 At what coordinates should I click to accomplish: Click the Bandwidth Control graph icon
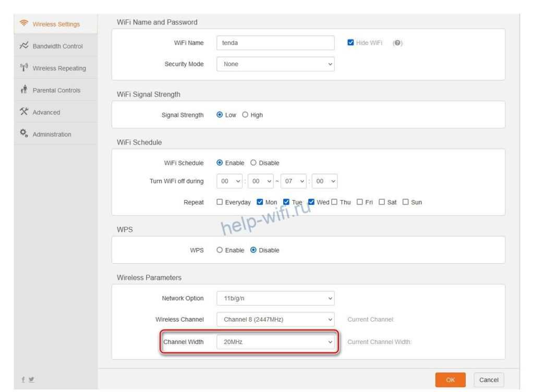[23, 46]
